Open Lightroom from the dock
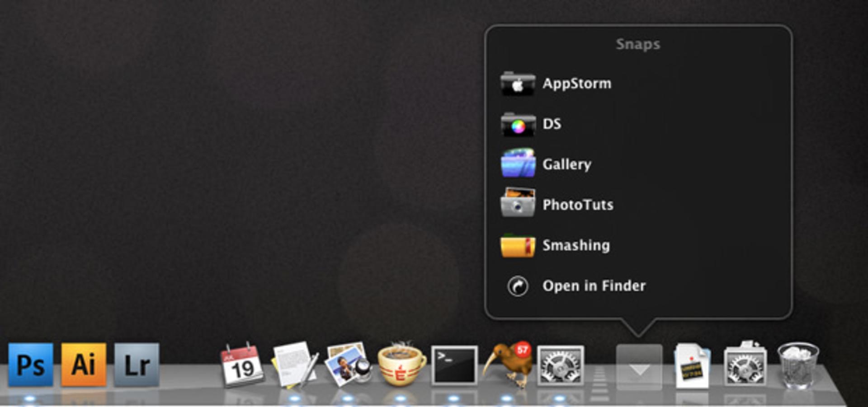Image resolution: width=868 pixels, height=407 pixels. 137,365
